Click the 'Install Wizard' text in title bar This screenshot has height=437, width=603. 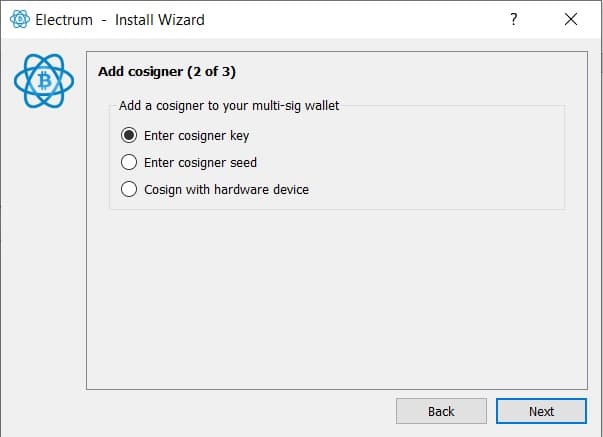click(x=160, y=20)
